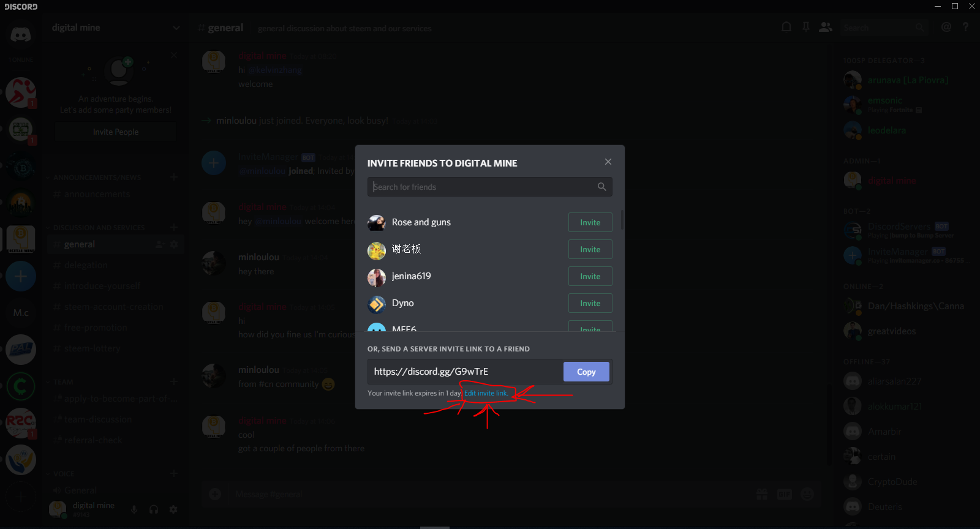Select the digital mine server icon
This screenshot has height=529, width=980.
(x=21, y=239)
